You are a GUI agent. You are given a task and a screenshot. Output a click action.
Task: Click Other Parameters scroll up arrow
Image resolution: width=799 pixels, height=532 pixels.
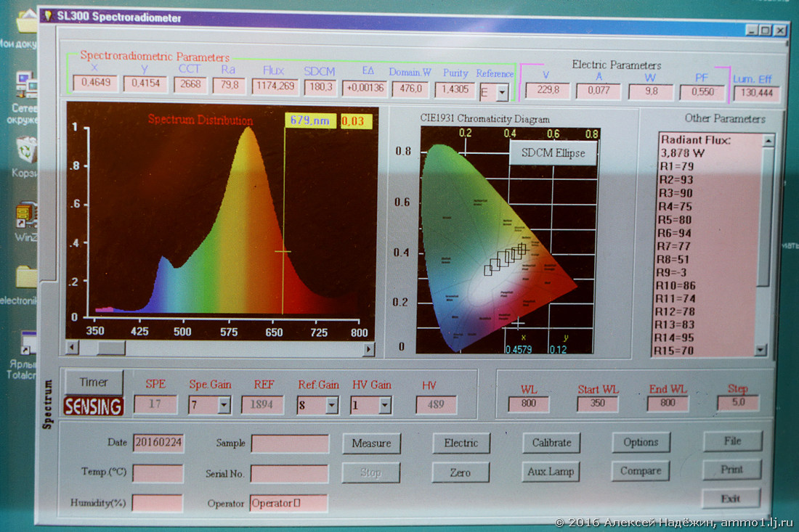point(768,141)
